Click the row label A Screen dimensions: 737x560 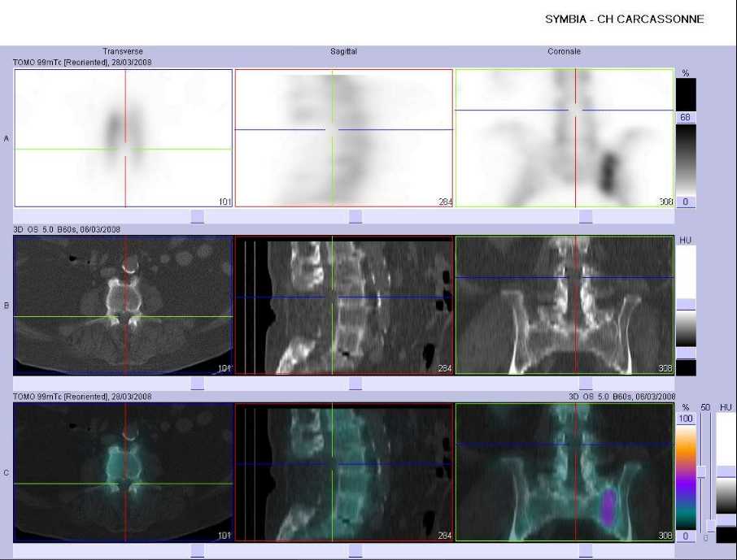coord(7,139)
